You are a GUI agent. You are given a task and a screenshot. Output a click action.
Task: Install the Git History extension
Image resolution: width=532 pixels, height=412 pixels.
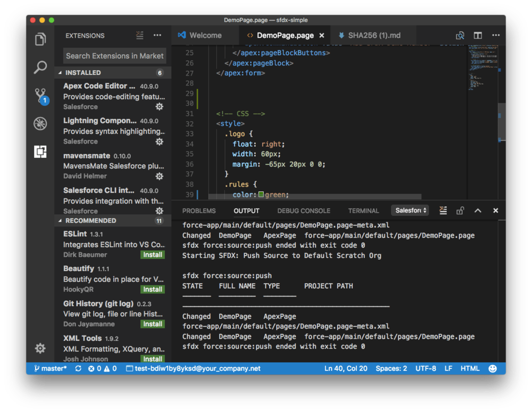(152, 324)
